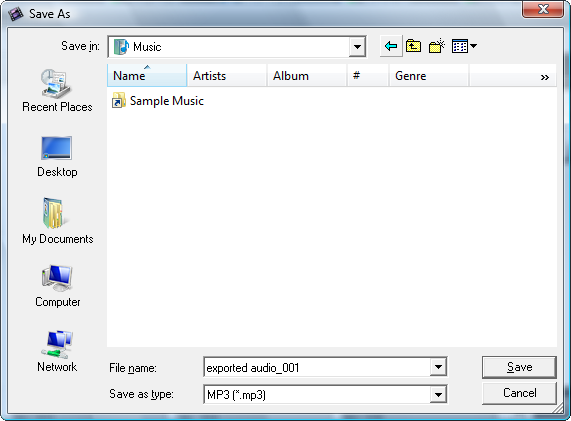Open the Network location
This screenshot has width=571, height=421.
click(57, 351)
